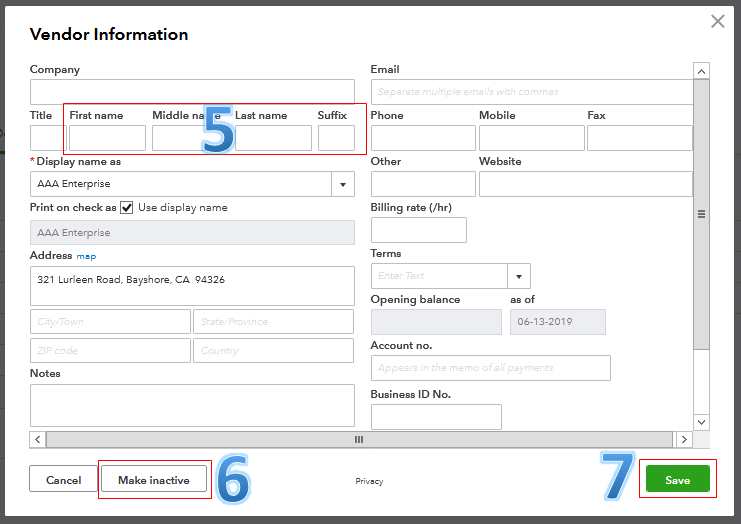Open the address map link
This screenshot has width=741, height=524.
pyautogui.click(x=87, y=257)
